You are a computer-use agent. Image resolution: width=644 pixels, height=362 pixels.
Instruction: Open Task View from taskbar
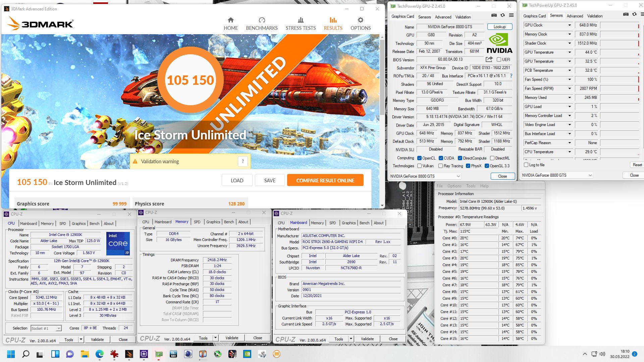pyautogui.click(x=40, y=354)
